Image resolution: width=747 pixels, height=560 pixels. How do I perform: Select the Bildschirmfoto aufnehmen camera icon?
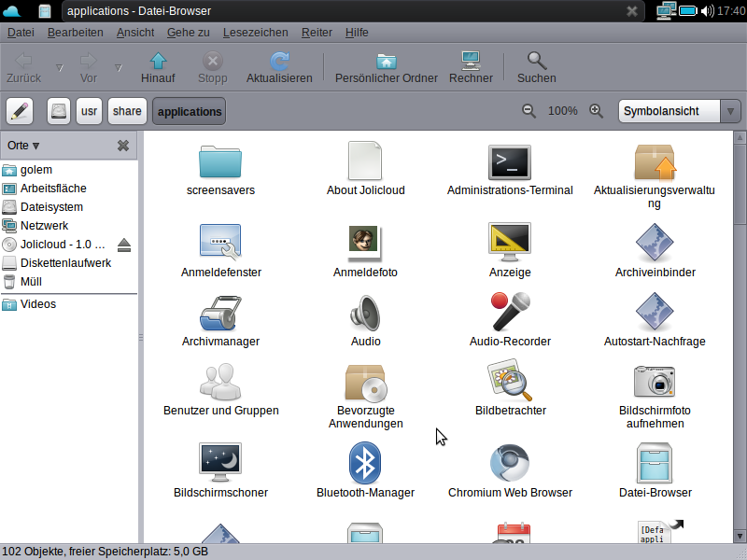click(655, 382)
